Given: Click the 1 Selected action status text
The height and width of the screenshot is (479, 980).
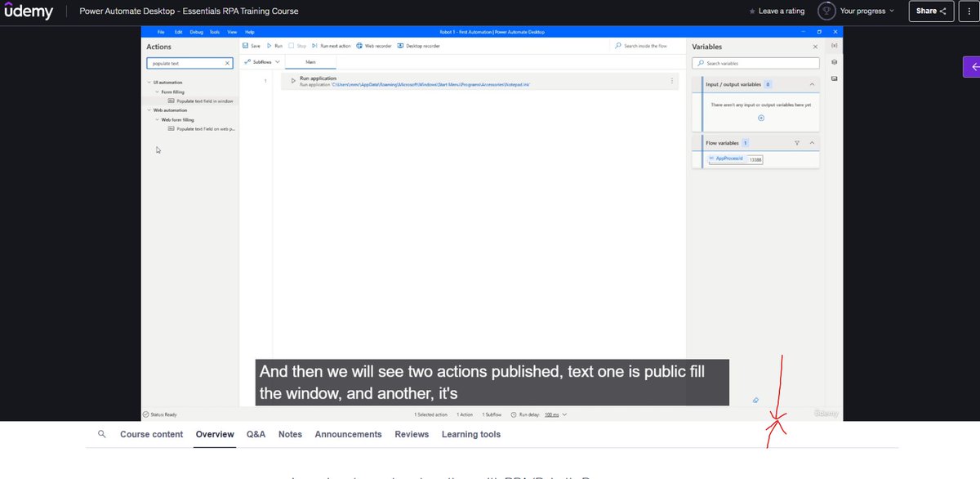Looking at the screenshot, I should pyautogui.click(x=430, y=414).
